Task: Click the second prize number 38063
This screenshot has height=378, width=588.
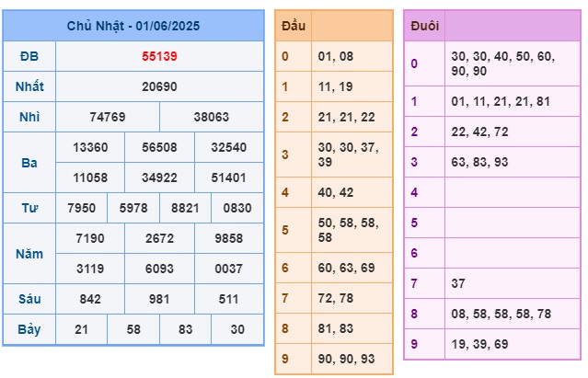Action: 211,117
